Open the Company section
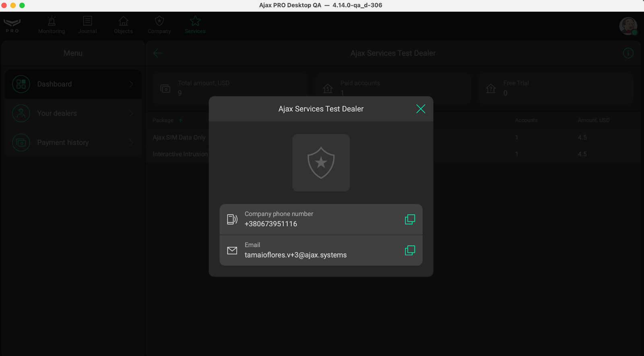The height and width of the screenshot is (356, 644). 159,25
